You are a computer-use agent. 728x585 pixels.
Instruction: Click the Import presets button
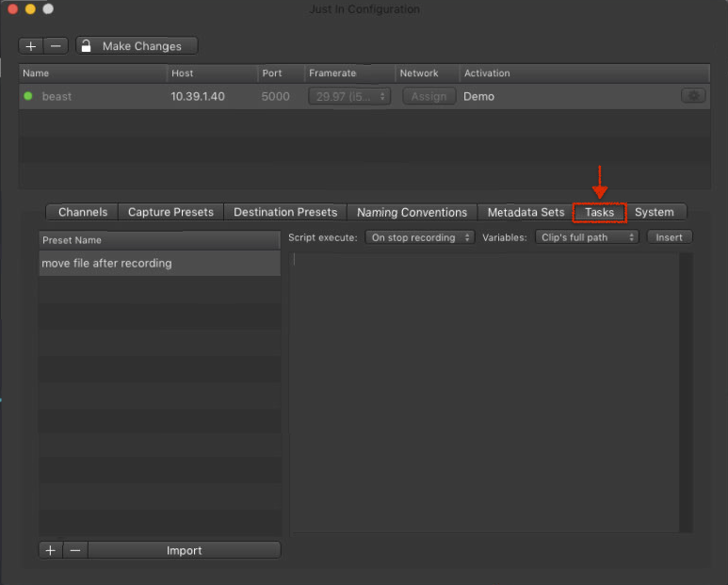tap(185, 551)
